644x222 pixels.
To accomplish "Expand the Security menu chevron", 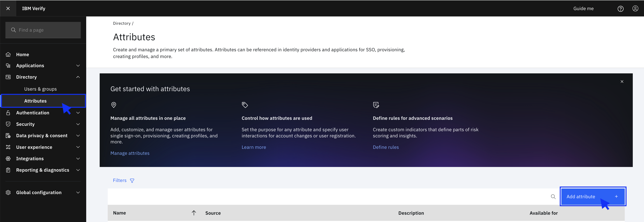I will 78,124.
